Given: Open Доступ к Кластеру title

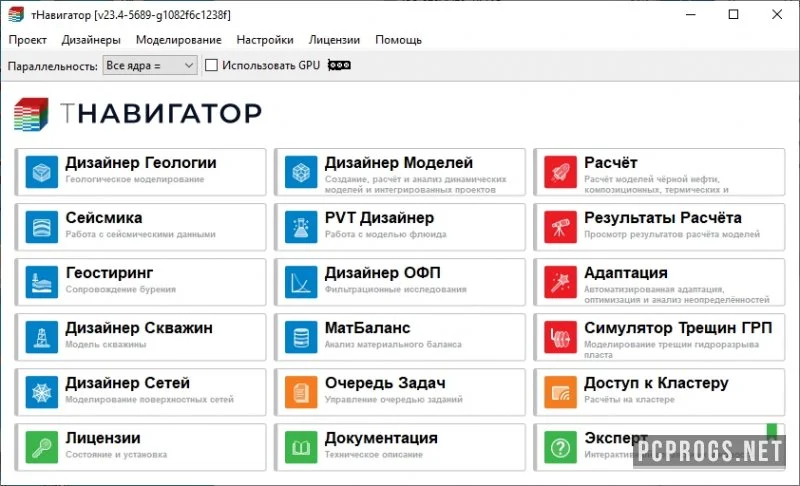Looking at the screenshot, I should tap(656, 383).
